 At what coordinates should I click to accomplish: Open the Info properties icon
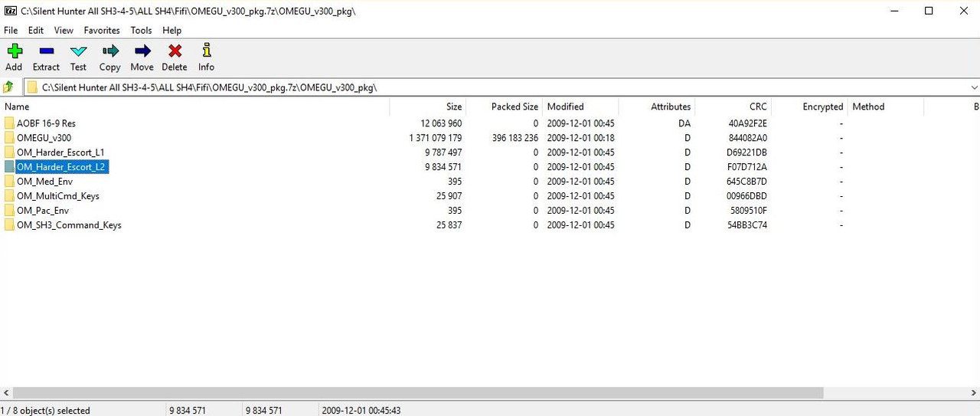pyautogui.click(x=207, y=51)
